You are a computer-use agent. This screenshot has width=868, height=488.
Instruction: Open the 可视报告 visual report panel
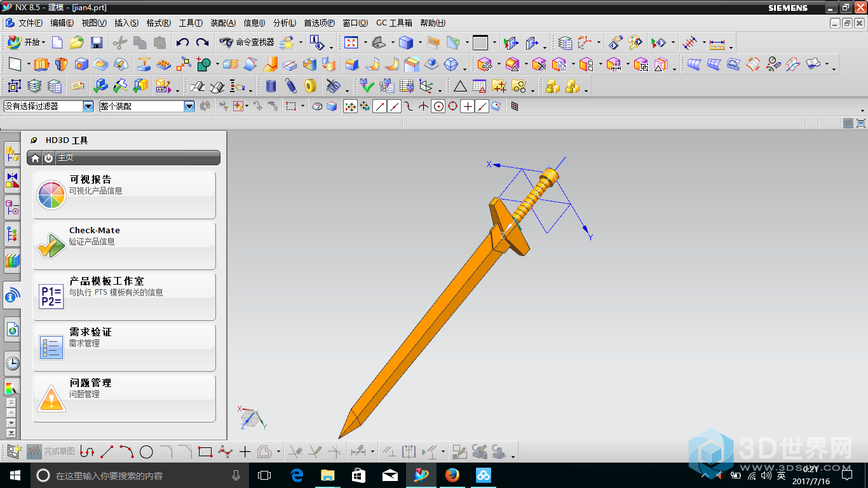click(x=124, y=195)
